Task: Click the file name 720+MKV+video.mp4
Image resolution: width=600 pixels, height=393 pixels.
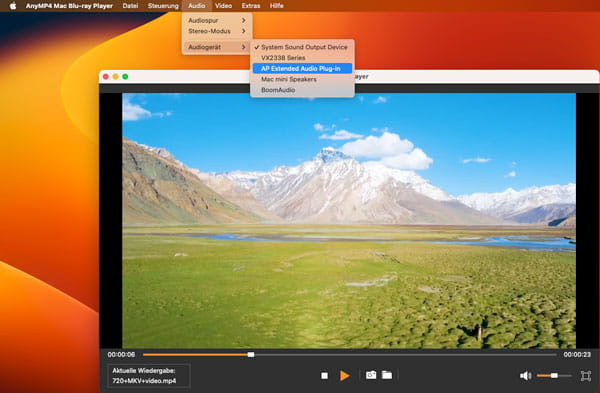Action: [x=144, y=381]
